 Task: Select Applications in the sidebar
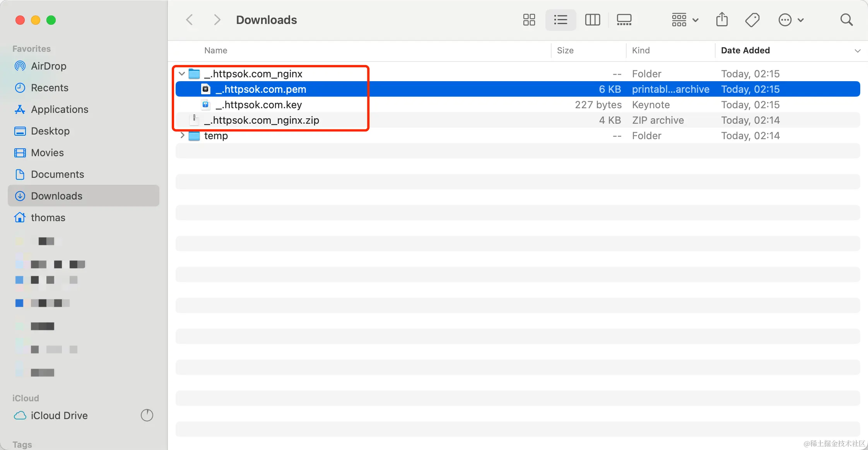click(x=60, y=109)
